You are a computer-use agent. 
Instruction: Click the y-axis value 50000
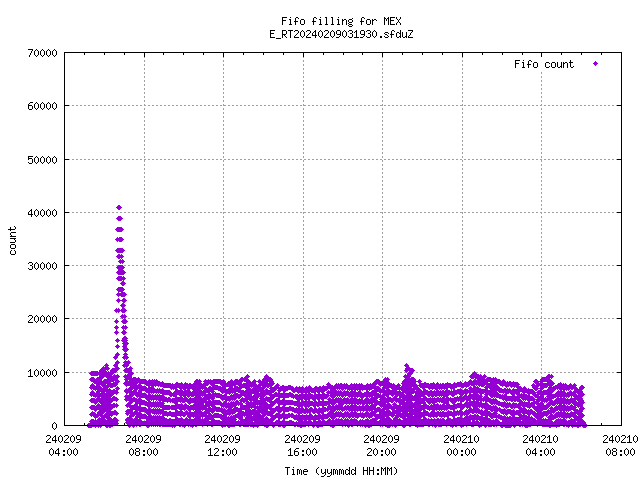(x=42, y=160)
